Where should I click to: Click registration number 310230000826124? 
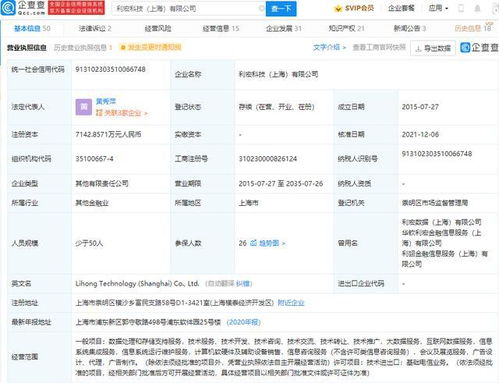pyautogui.click(x=268, y=159)
